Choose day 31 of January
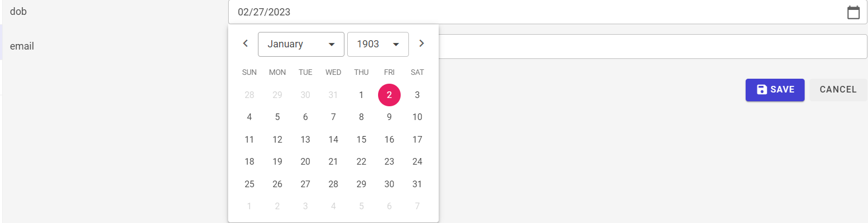The width and height of the screenshot is (868, 223). [417, 184]
